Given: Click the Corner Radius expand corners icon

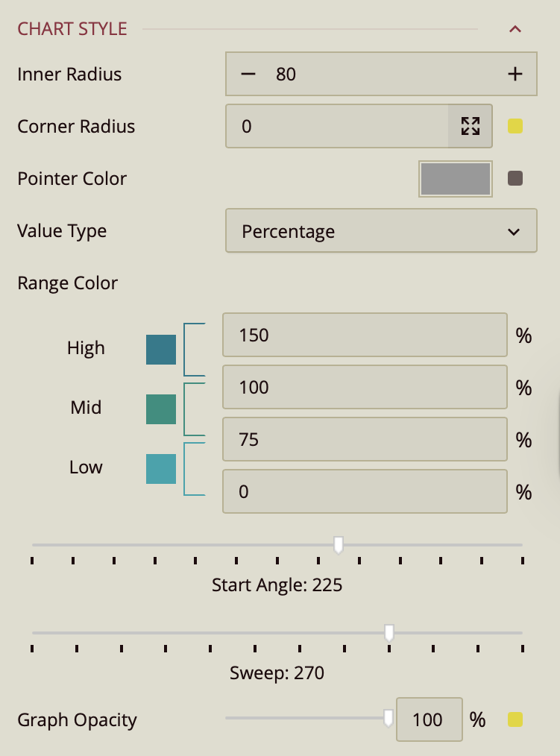Looking at the screenshot, I should 471,126.
